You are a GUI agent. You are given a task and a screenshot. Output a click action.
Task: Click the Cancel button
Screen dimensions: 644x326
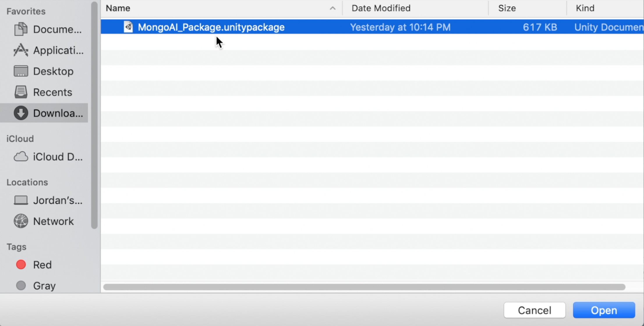click(535, 310)
